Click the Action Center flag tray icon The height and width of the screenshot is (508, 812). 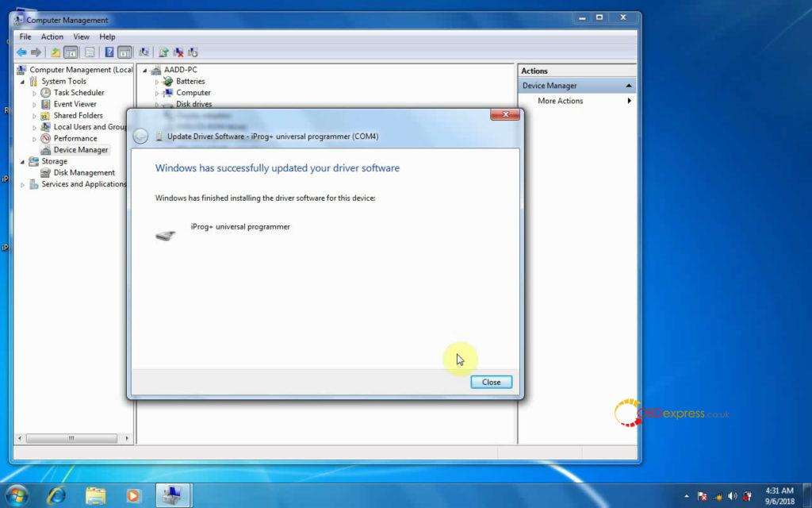point(702,496)
